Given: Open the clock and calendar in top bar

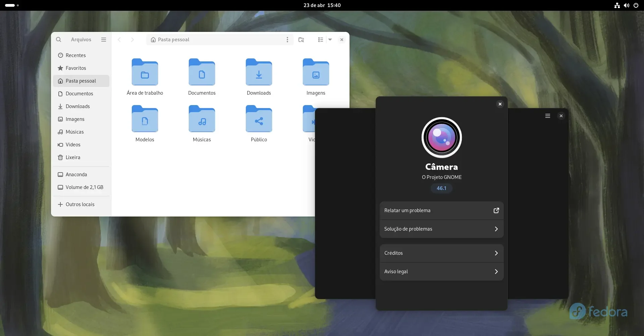Looking at the screenshot, I should point(322,5).
